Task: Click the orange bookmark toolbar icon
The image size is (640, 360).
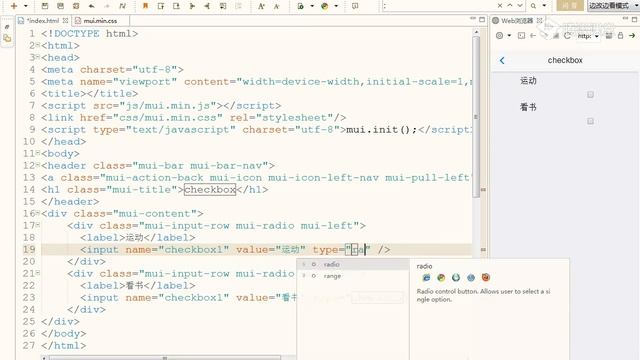Action: 145,6
